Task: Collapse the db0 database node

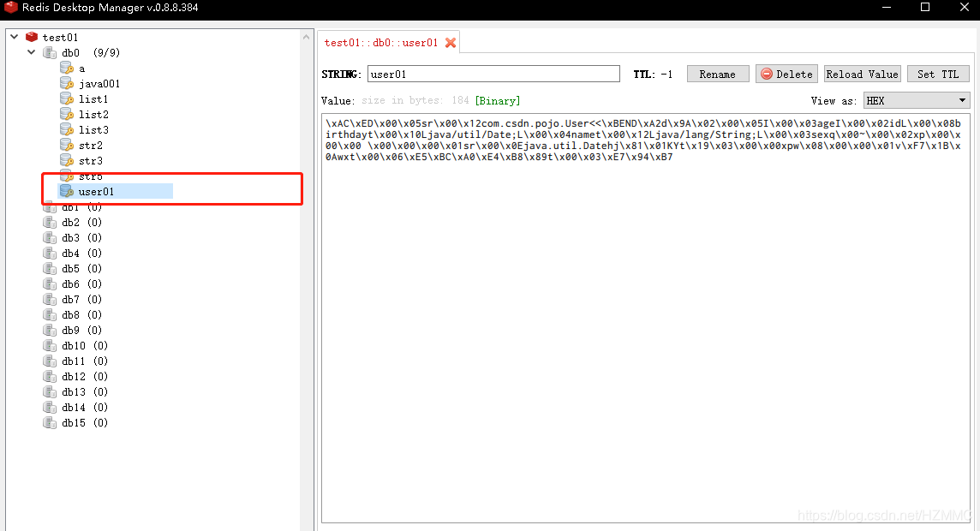Action: pos(31,52)
